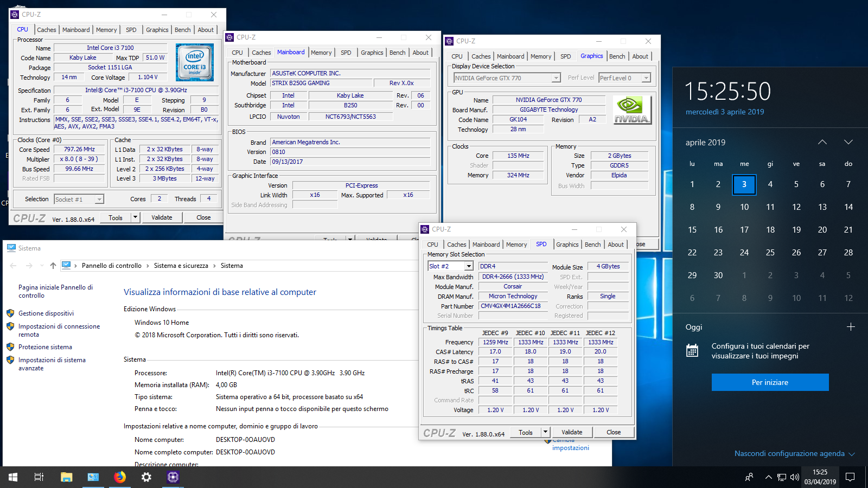Click the NVIDIA logo in the Graphics window
Screen dimensions: 868x488
point(632,110)
